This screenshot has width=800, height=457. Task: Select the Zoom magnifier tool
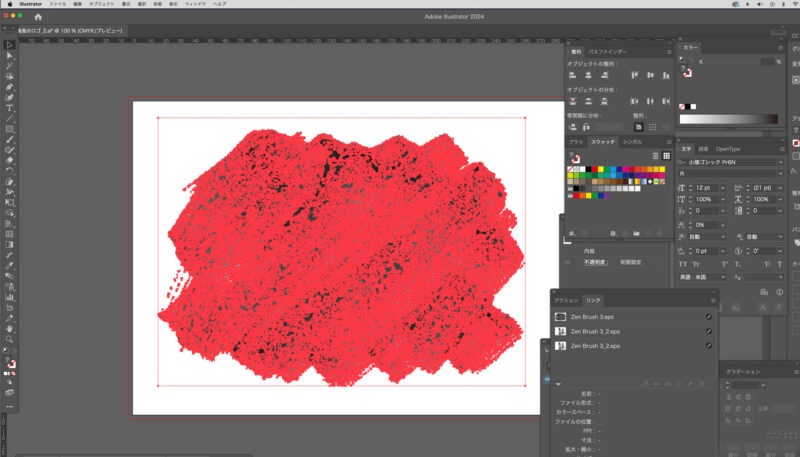coord(9,339)
